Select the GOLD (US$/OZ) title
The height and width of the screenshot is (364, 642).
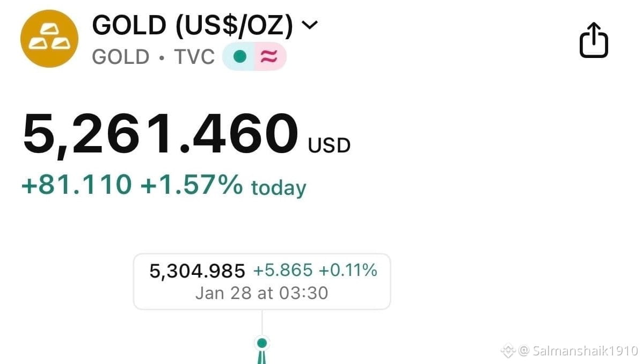click(192, 25)
